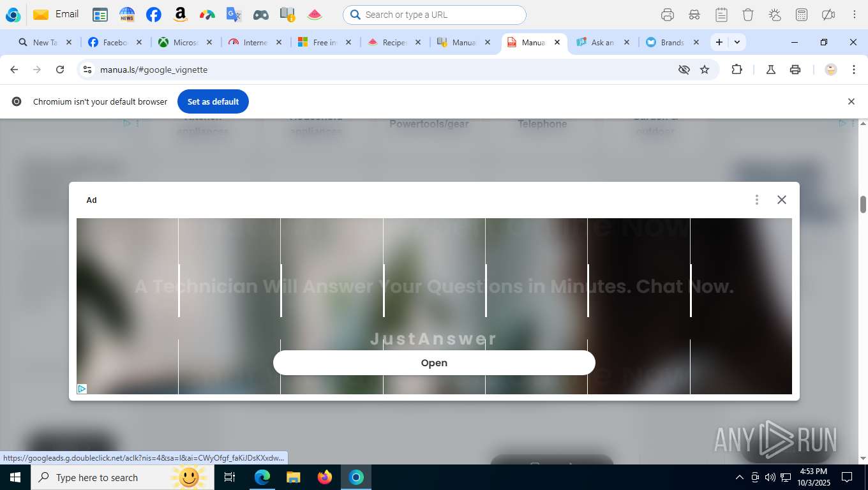Viewport: 868px width, 490px height.
Task: Open the news feed page icon
Action: click(100, 14)
